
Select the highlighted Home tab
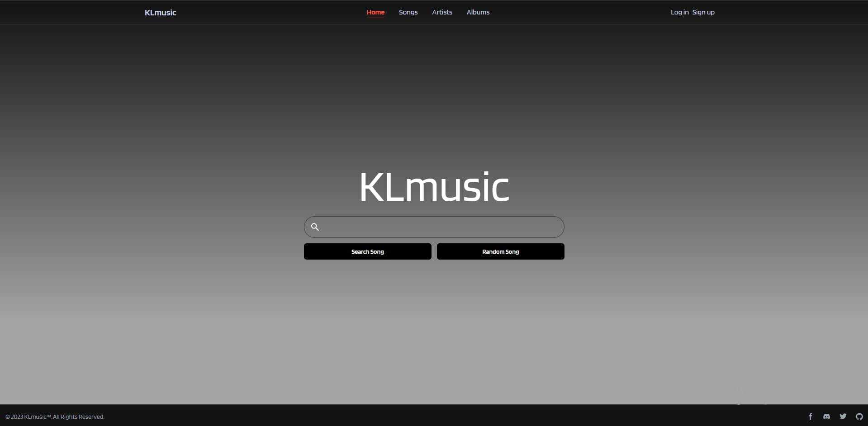tap(375, 12)
